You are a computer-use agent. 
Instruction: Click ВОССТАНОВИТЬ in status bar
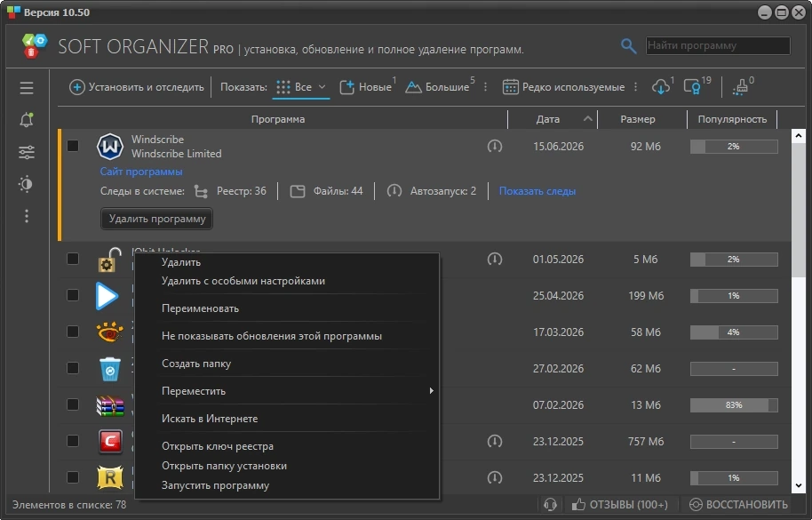tap(738, 505)
